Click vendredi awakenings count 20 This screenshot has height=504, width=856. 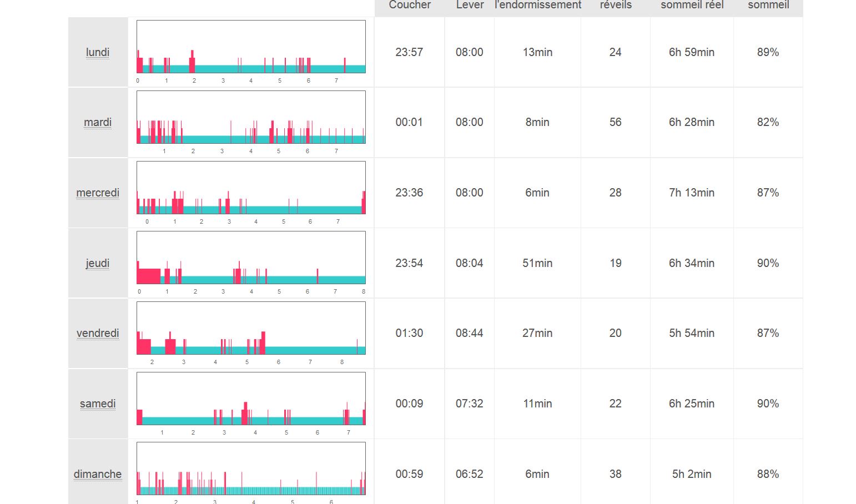pyautogui.click(x=615, y=333)
